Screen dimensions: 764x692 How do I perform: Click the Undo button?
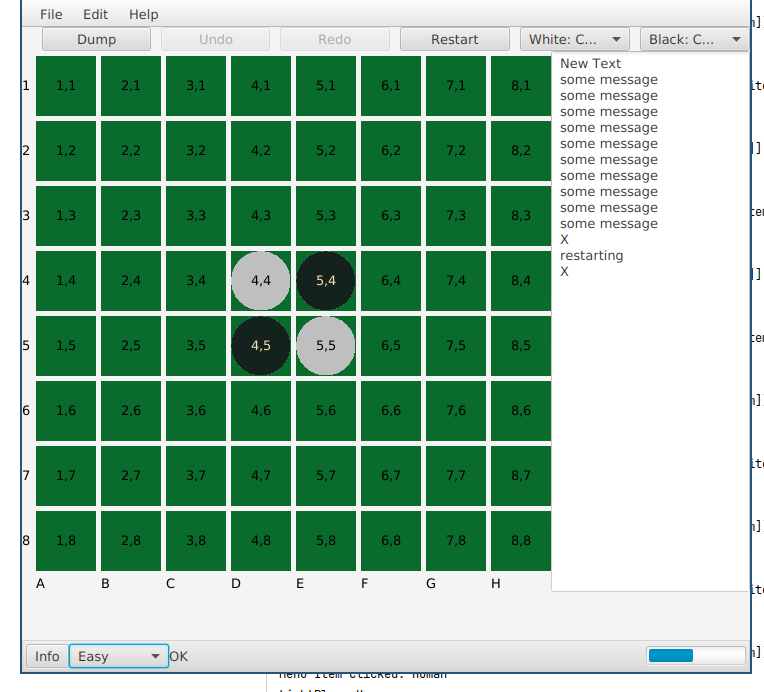[215, 39]
